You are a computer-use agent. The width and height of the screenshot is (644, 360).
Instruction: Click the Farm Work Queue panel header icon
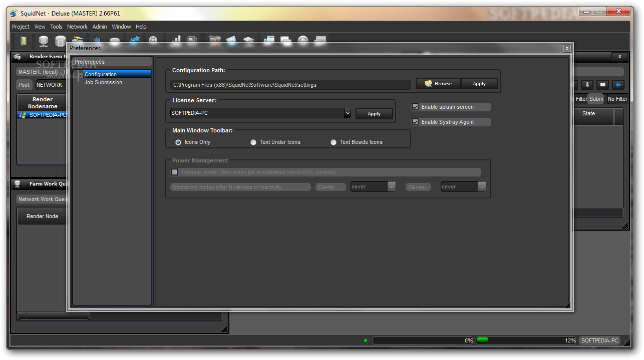(x=18, y=184)
